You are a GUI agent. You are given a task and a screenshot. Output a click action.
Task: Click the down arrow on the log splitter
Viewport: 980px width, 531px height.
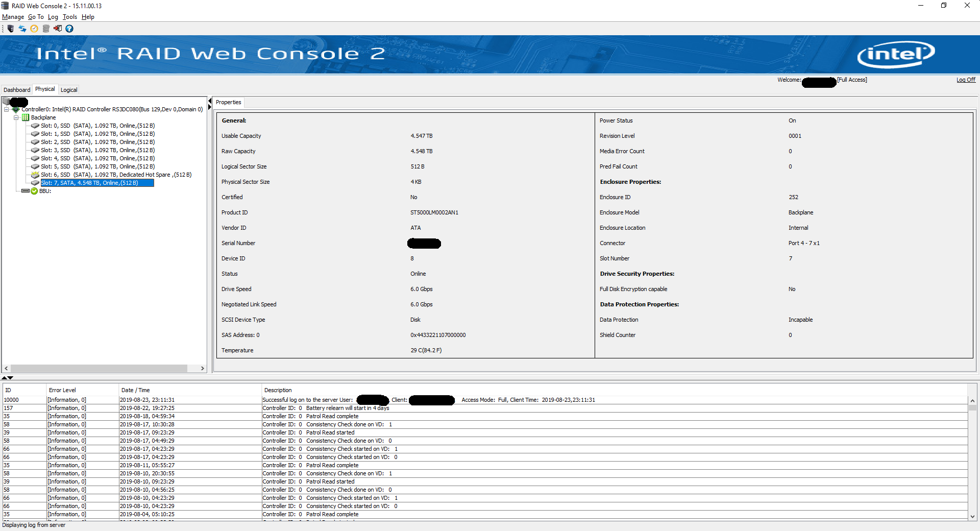pyautogui.click(x=10, y=378)
